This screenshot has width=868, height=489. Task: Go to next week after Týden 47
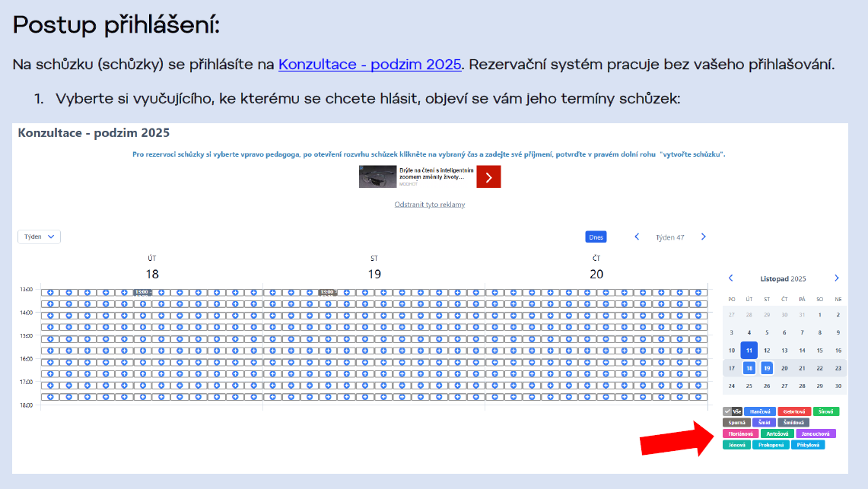(703, 237)
